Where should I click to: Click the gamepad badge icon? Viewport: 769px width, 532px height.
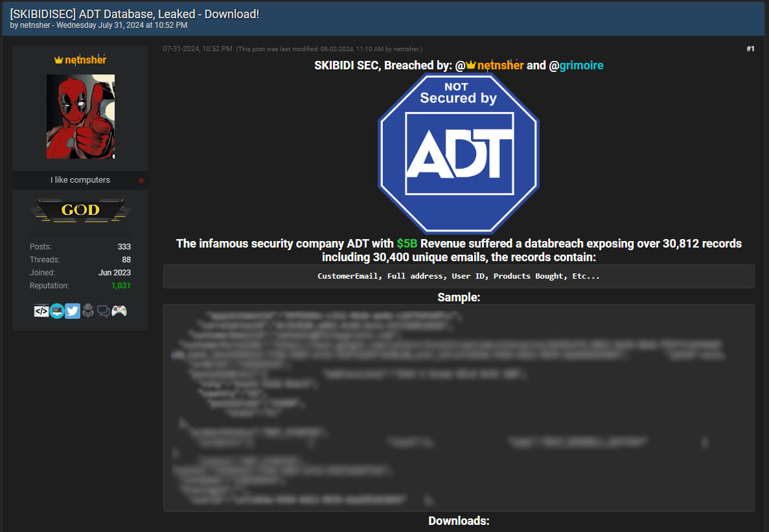(119, 311)
